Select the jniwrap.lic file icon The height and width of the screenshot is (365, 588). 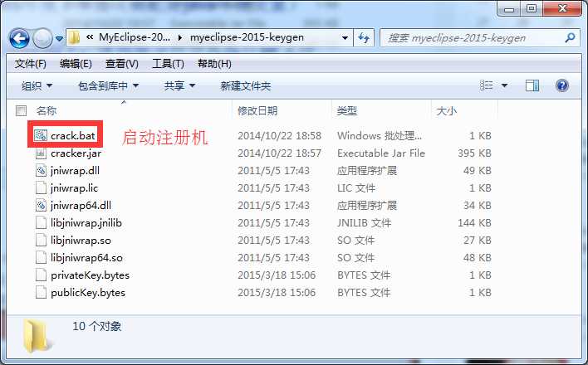(x=41, y=187)
